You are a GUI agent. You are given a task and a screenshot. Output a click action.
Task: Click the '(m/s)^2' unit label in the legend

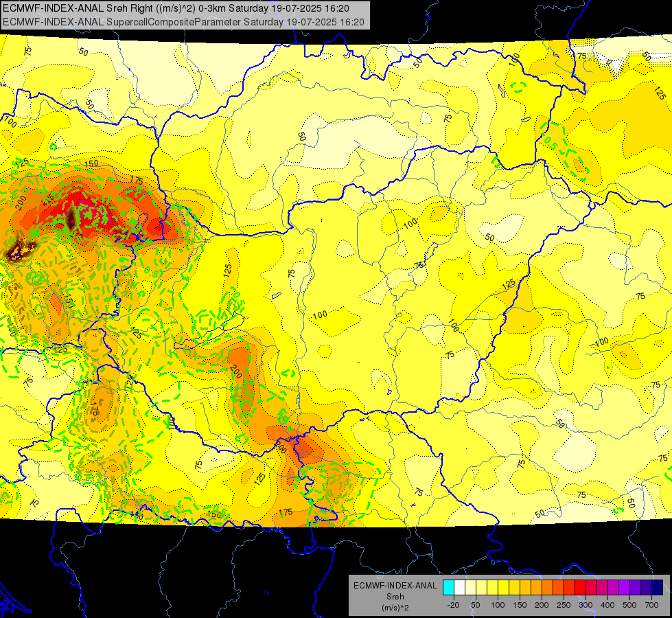(x=395, y=607)
